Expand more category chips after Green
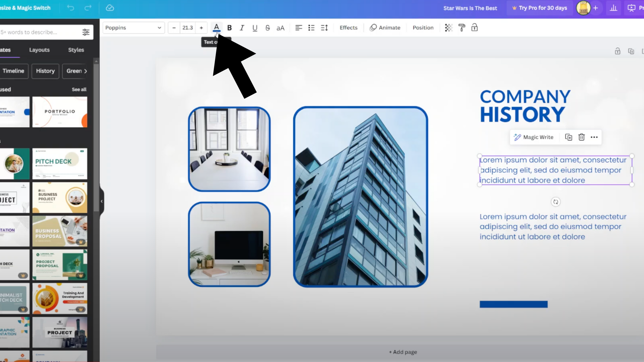The image size is (644, 362). (x=86, y=71)
